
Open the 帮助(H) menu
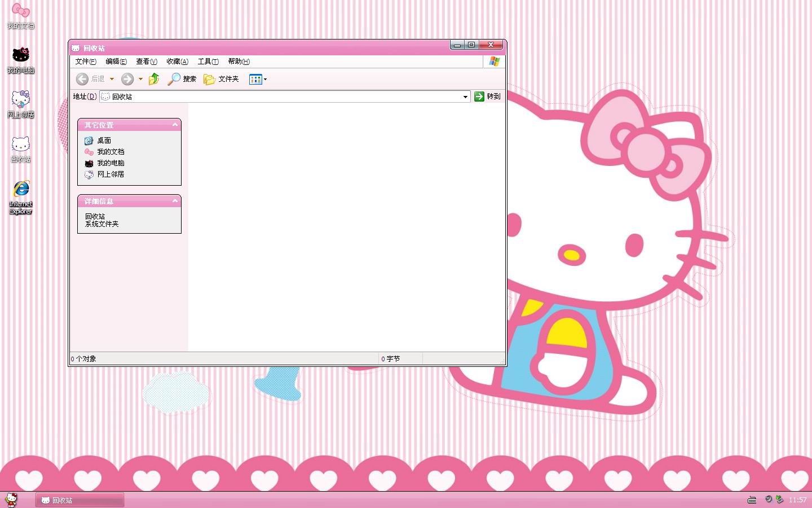click(239, 62)
